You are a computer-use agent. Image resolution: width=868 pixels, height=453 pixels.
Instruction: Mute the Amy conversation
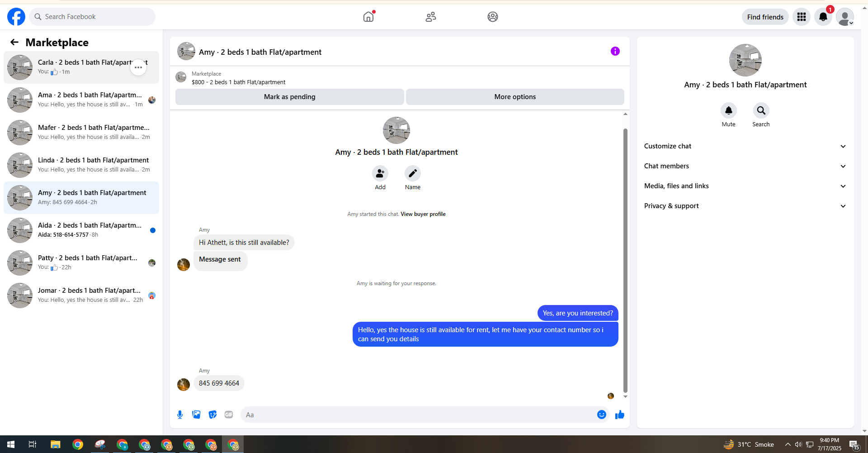[x=729, y=110]
